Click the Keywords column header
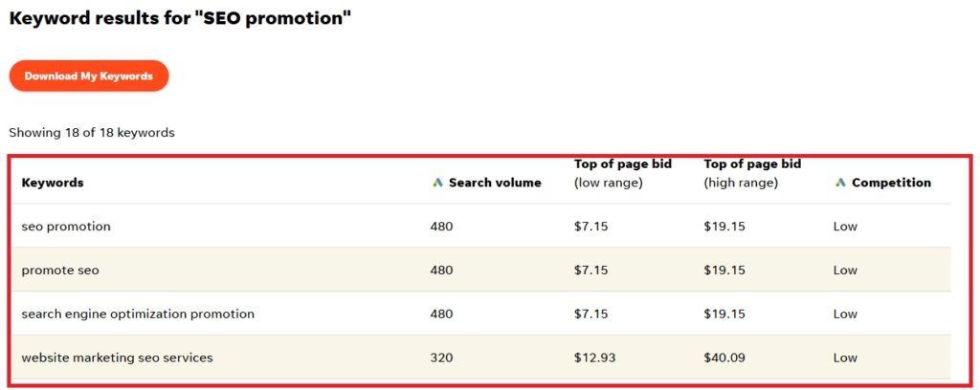 tap(53, 183)
